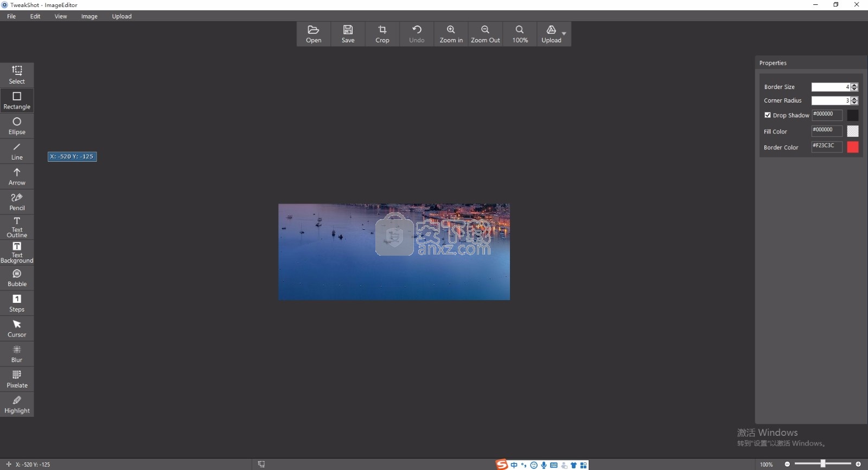
Task: Click the Border Color hex field #F23C3C
Action: click(827, 146)
